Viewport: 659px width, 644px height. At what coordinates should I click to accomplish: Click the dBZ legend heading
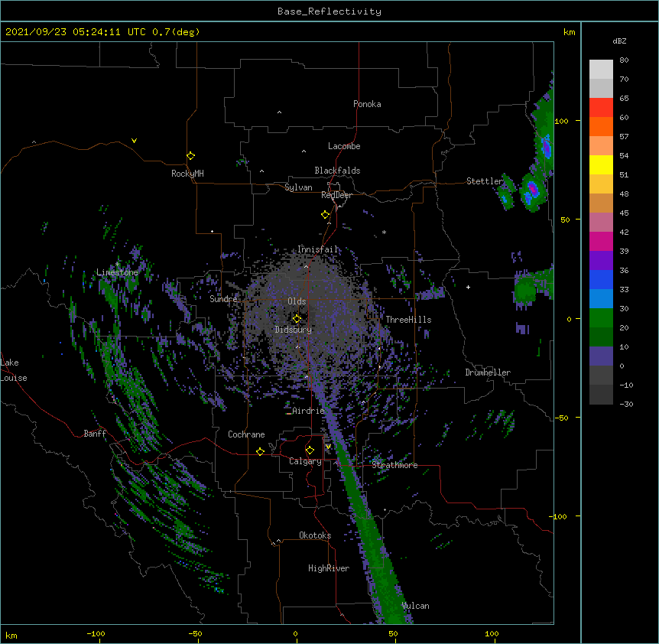pyautogui.click(x=619, y=41)
